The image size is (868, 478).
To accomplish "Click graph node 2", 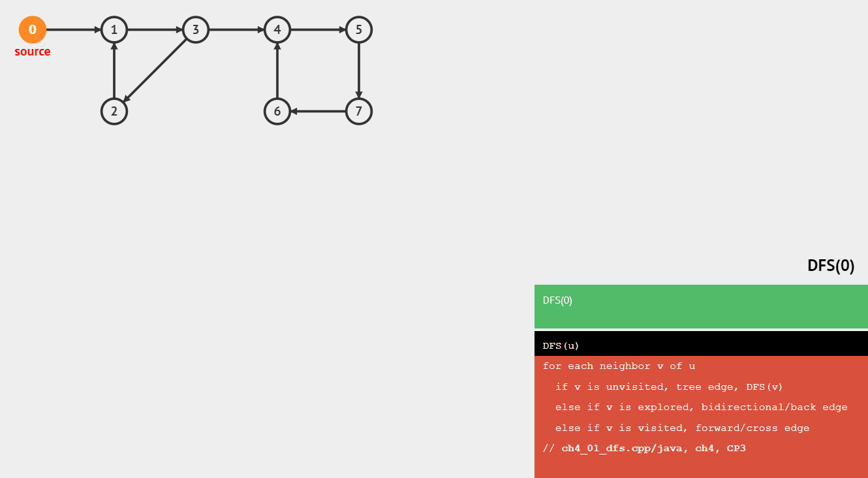I will click(114, 111).
